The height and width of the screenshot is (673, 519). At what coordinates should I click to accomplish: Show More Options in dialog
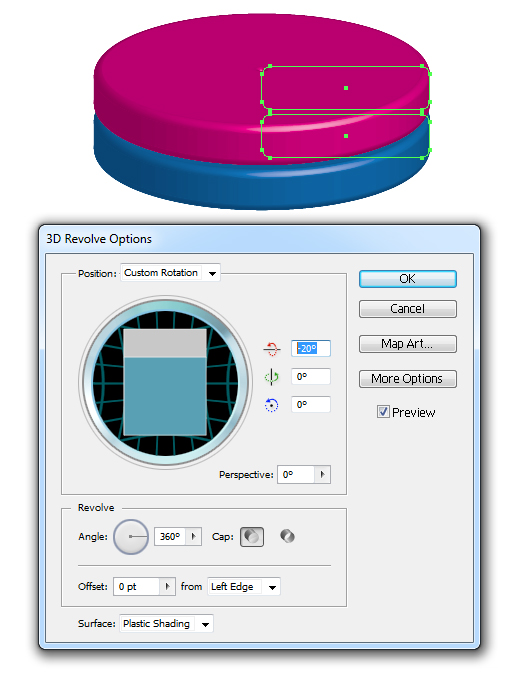point(407,379)
